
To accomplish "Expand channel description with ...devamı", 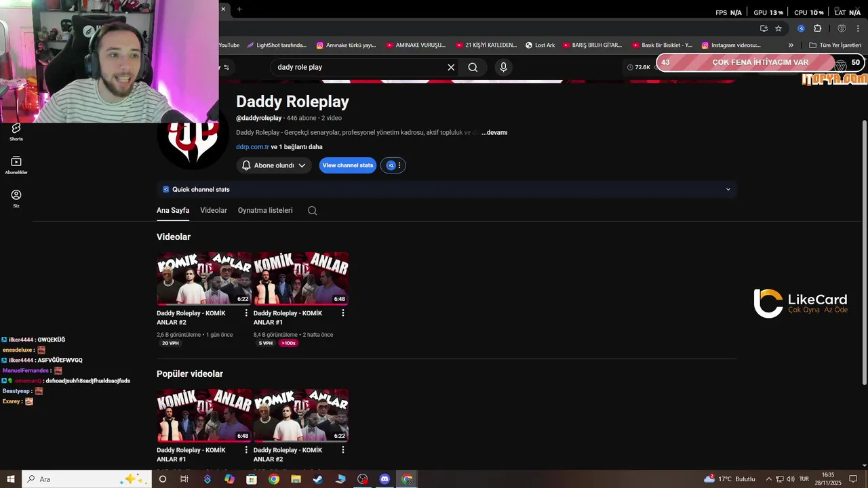I will point(494,132).
